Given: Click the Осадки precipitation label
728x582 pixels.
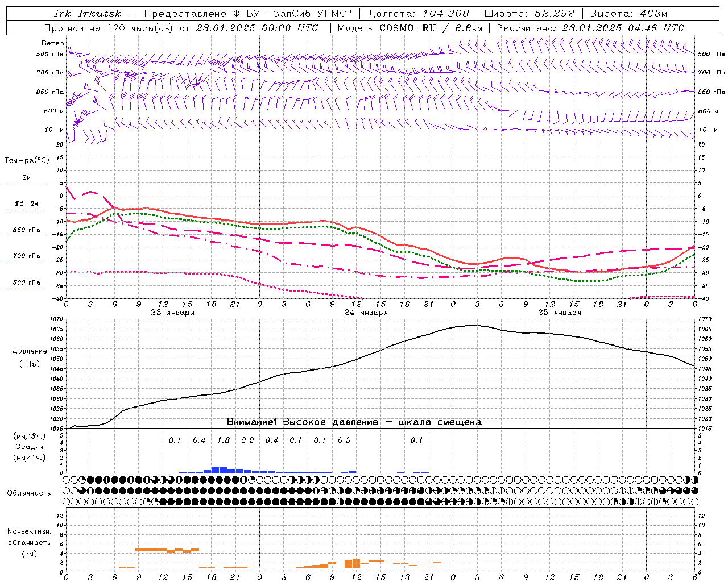Looking at the screenshot, I should point(29,447).
